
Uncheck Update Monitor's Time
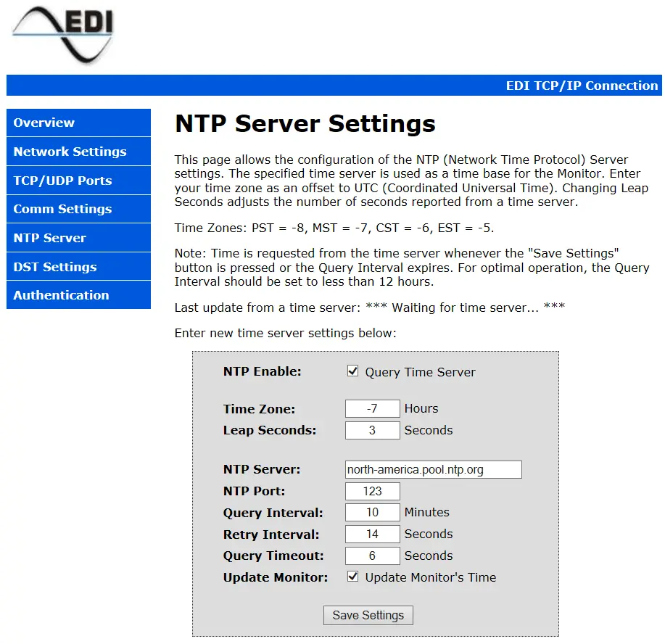352,577
